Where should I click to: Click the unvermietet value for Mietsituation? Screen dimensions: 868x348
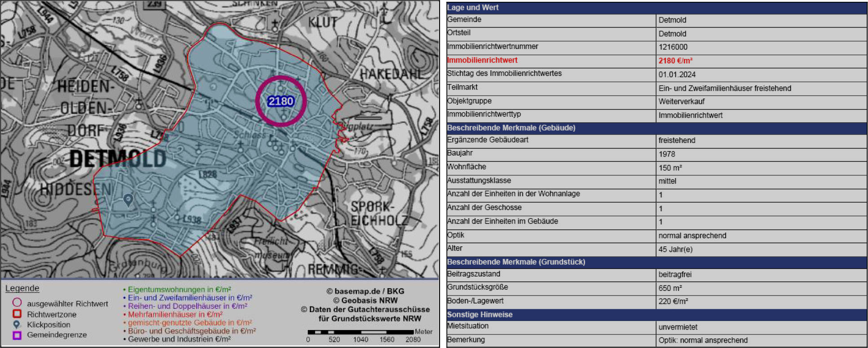coord(678,327)
